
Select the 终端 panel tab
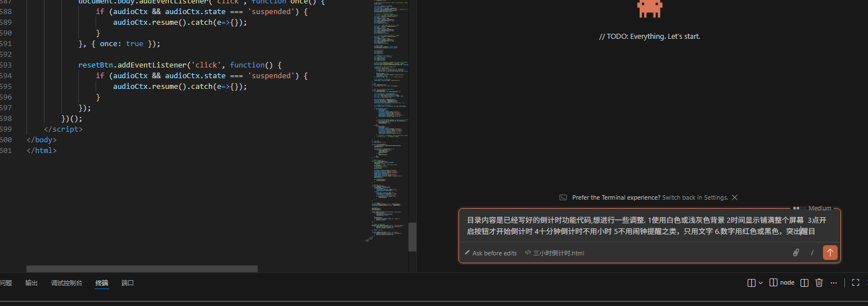tap(102, 283)
